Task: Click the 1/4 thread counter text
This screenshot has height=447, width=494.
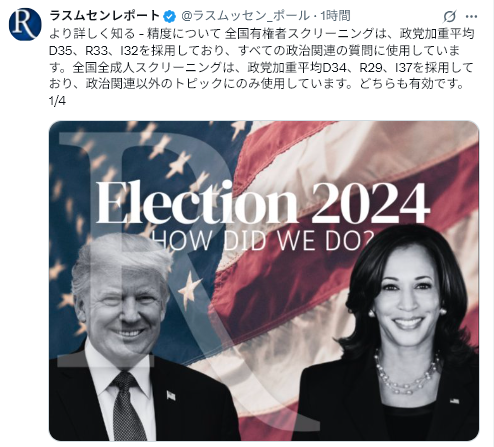Action: 57,101
